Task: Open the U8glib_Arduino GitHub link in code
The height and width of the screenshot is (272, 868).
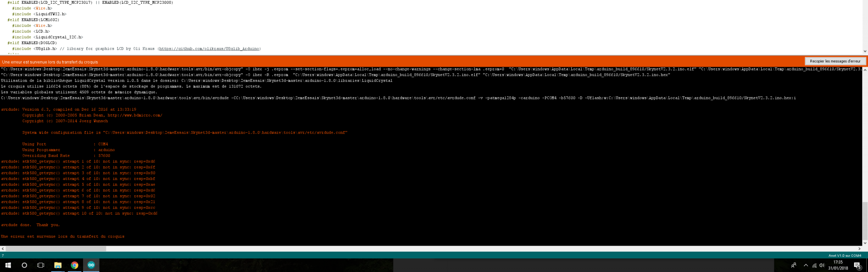Action: click(x=209, y=49)
